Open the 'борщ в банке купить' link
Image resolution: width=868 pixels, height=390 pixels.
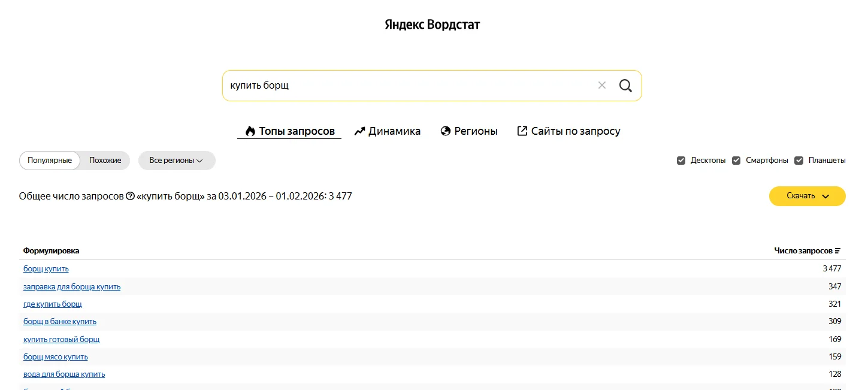tap(60, 322)
